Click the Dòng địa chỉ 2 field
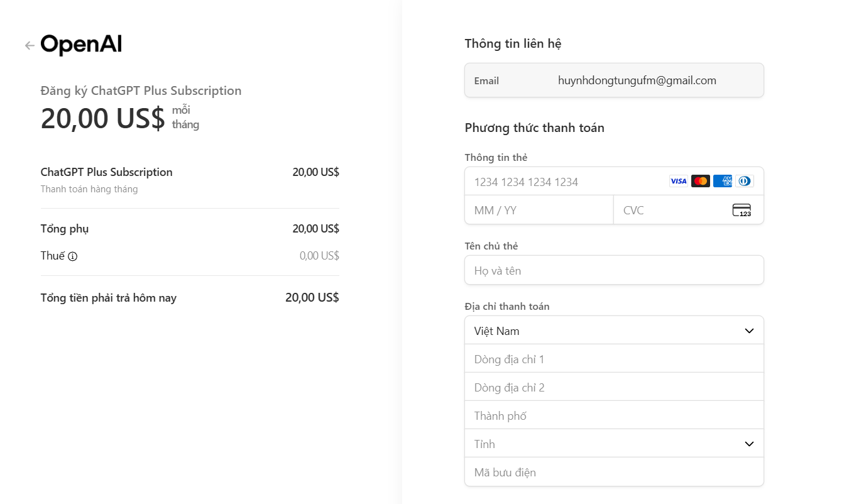 pos(614,387)
